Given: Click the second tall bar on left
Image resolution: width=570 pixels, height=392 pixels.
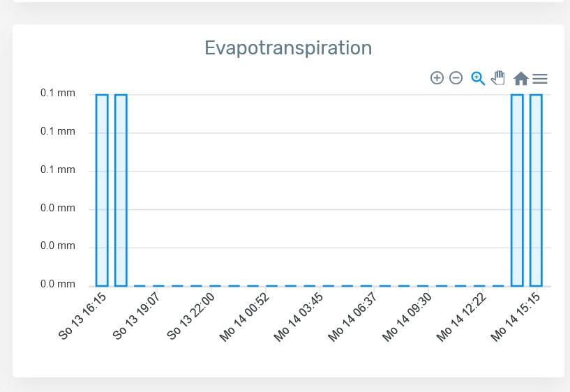Looking at the screenshot, I should (121, 190).
